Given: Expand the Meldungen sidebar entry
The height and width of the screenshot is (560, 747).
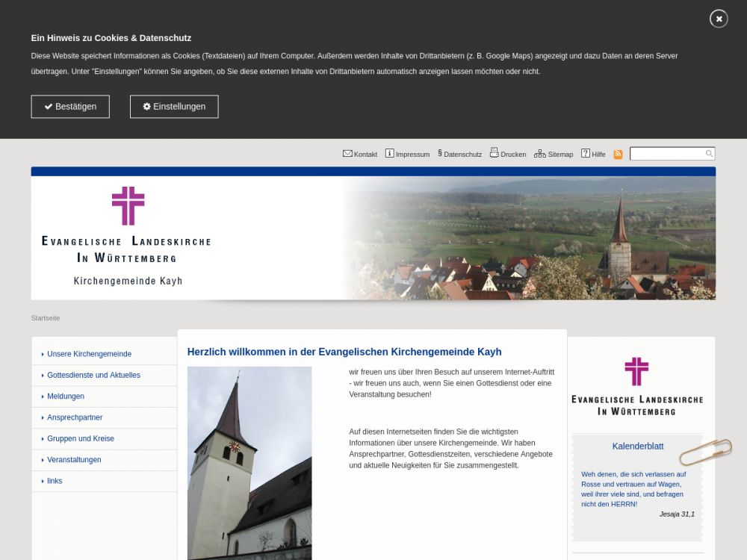Looking at the screenshot, I should tap(66, 396).
